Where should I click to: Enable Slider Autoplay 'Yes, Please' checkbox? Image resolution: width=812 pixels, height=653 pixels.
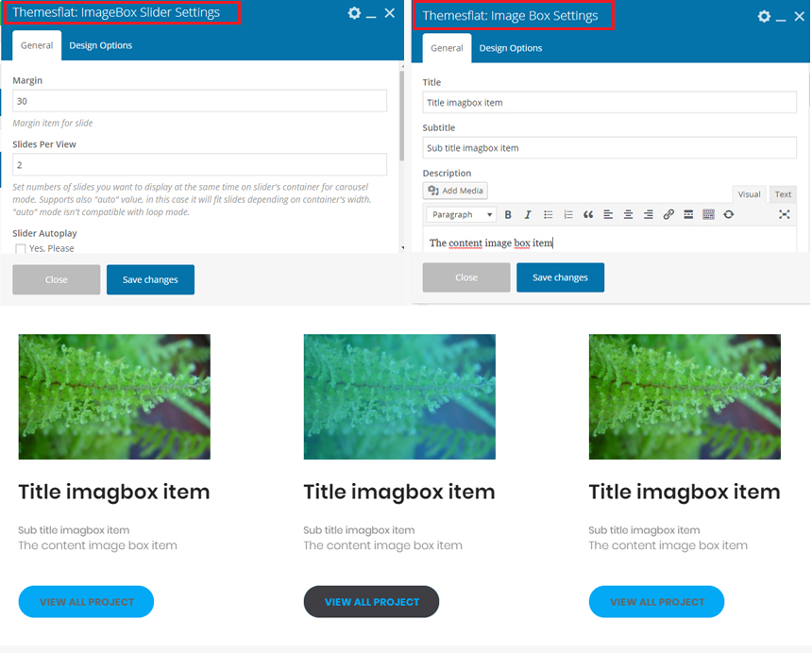click(20, 249)
